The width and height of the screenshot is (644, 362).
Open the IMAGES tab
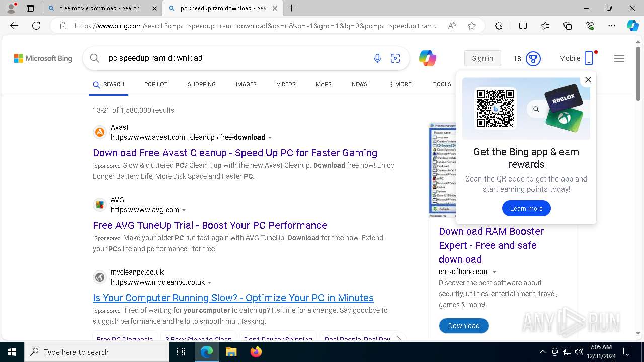click(246, 84)
